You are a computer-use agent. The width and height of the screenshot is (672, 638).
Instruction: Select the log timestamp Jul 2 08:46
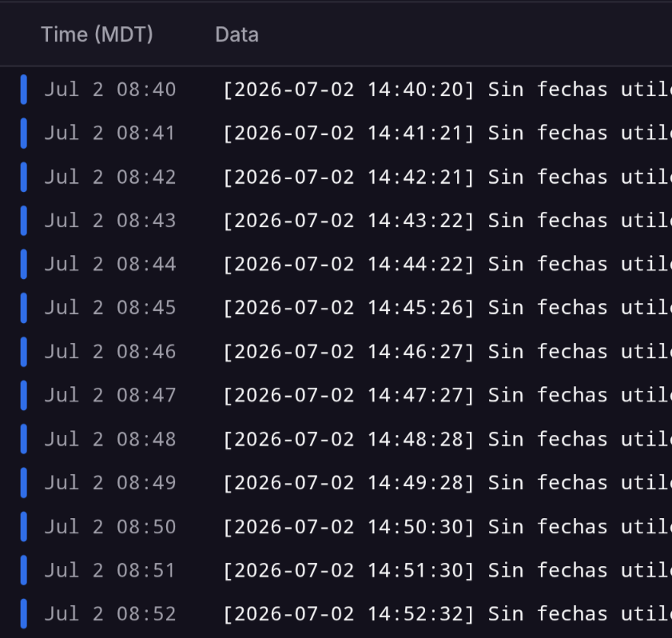click(x=110, y=352)
